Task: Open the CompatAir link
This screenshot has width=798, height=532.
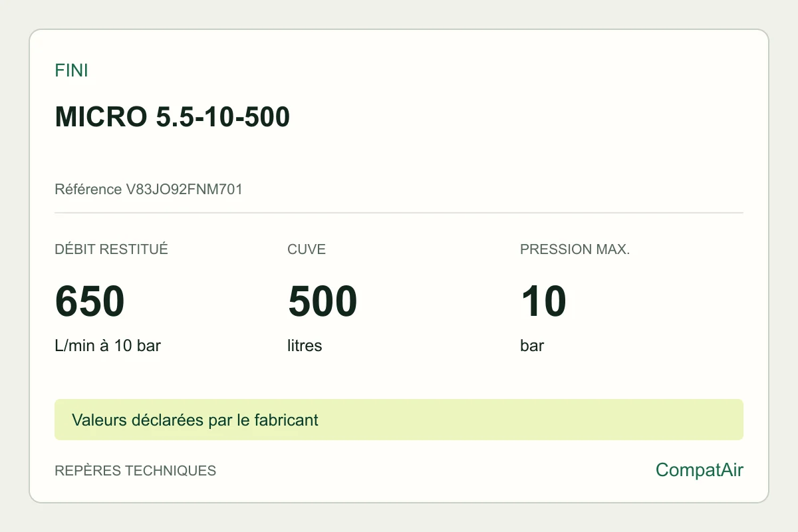Action: [x=700, y=470]
